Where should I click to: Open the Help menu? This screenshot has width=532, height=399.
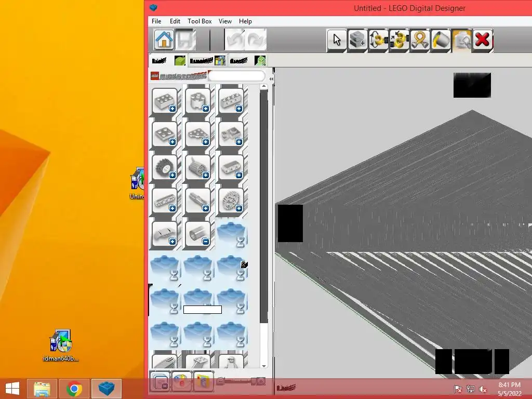(245, 21)
